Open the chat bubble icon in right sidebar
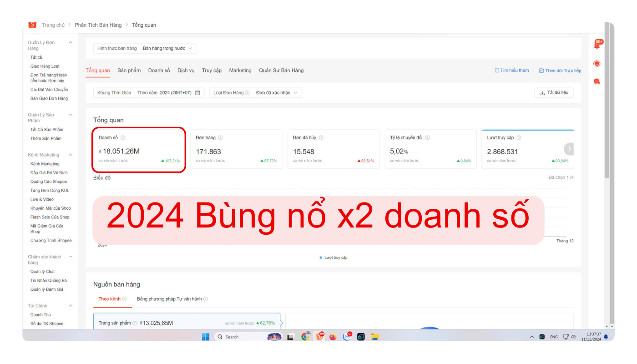 coord(597,81)
